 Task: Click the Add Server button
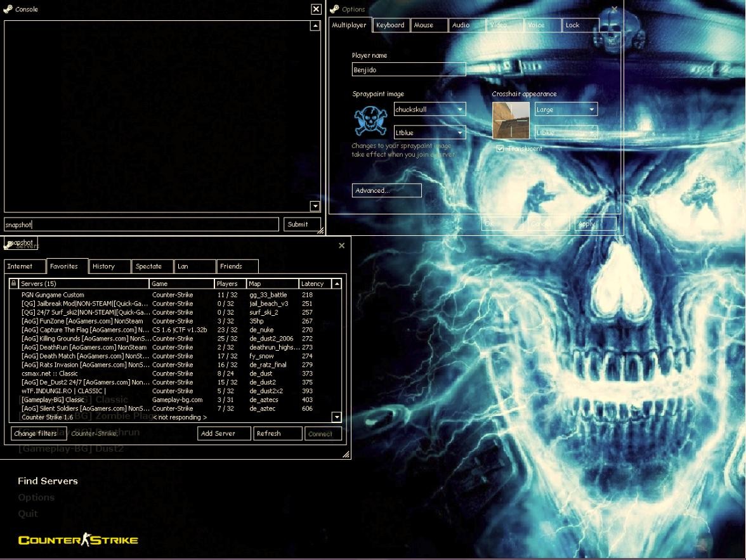225,433
